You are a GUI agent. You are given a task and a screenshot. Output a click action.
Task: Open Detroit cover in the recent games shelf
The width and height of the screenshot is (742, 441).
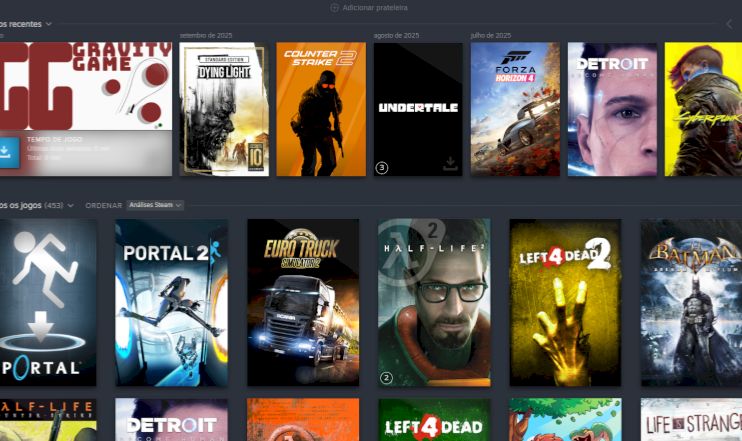612,109
